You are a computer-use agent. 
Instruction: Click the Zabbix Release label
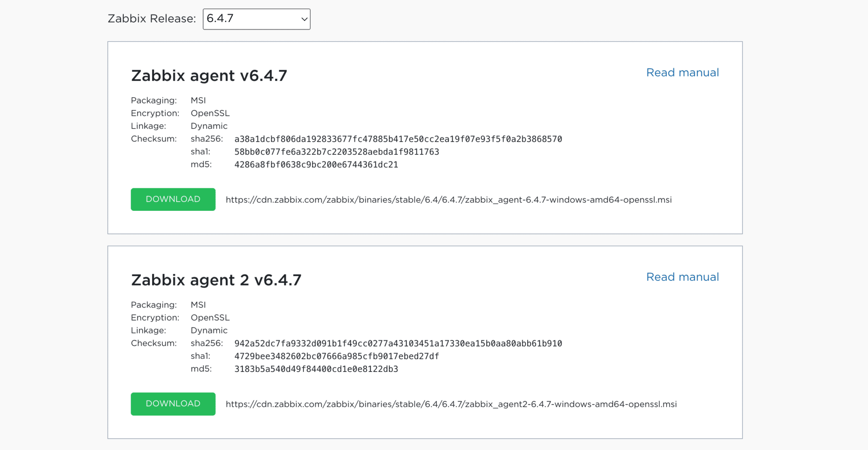click(x=151, y=19)
